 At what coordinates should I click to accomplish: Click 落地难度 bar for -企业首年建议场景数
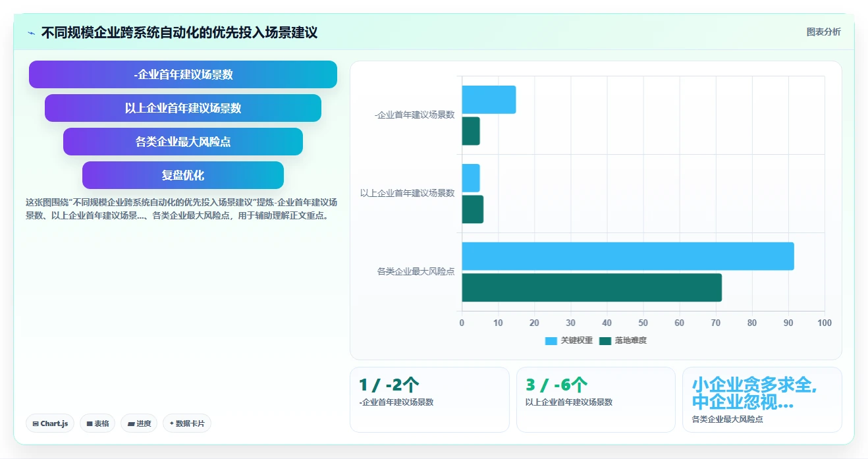point(471,131)
